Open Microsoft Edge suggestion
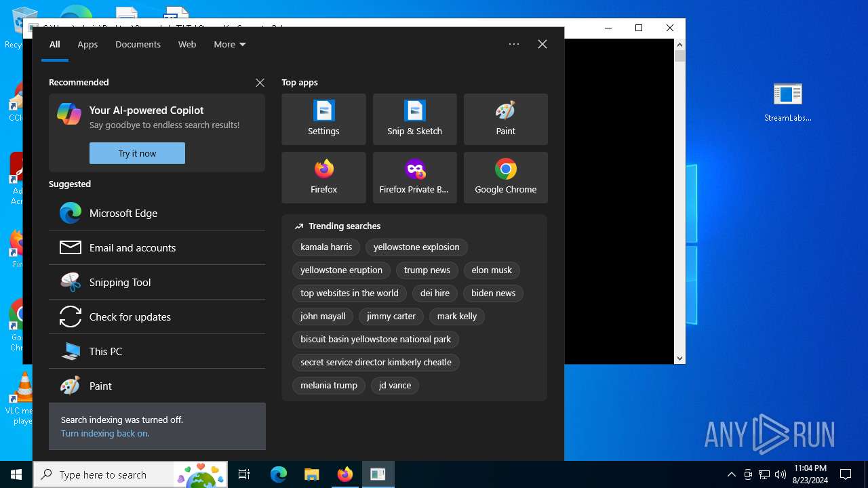The image size is (868, 488). click(157, 213)
